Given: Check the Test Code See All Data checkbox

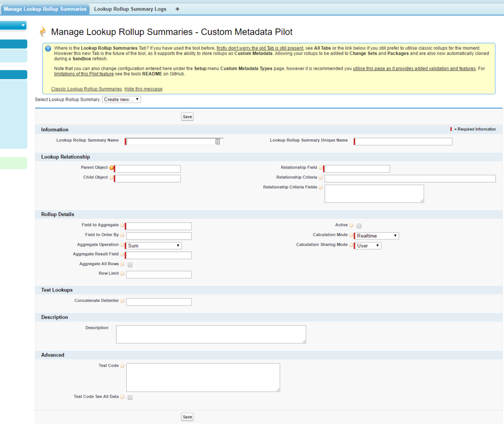Looking at the screenshot, I should coord(130,398).
